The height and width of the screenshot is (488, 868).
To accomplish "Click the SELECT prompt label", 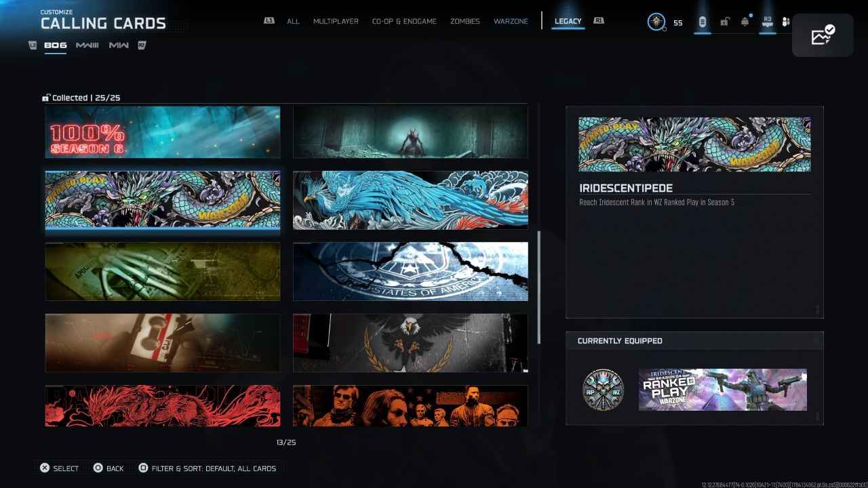I will 66,468.
